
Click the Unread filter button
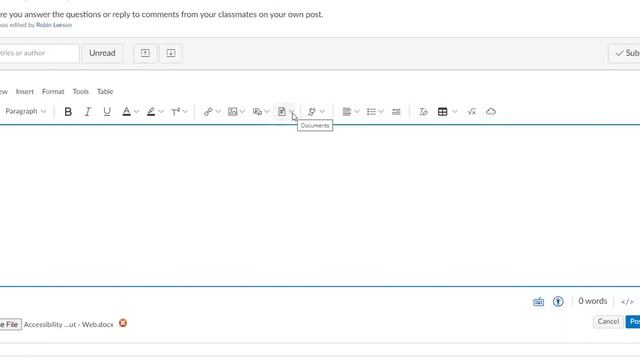[x=102, y=53]
